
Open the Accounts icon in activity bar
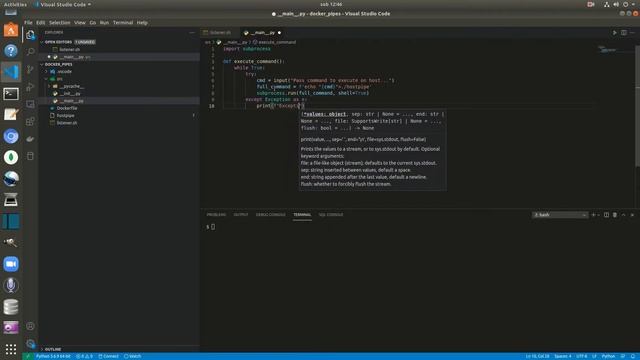click(30, 326)
